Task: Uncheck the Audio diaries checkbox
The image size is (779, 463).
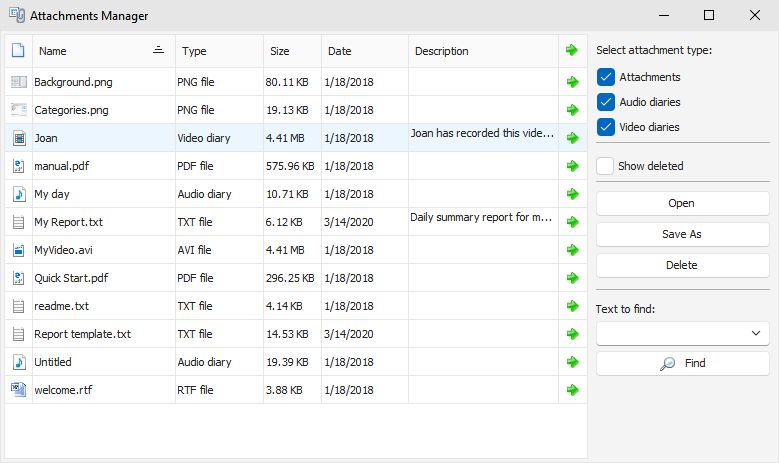Action: point(606,102)
